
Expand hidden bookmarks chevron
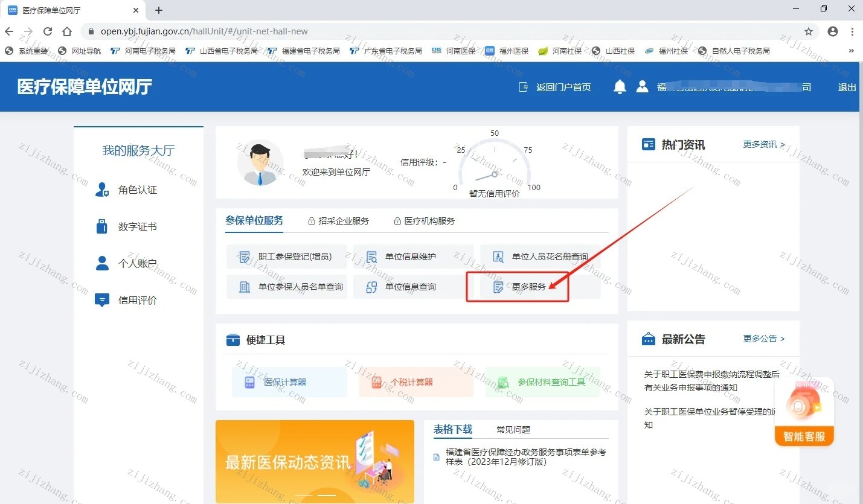tap(852, 51)
